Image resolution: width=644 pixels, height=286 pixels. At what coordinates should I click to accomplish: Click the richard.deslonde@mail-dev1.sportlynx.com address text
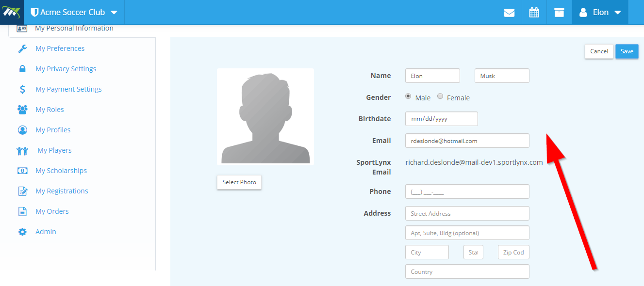pos(474,162)
